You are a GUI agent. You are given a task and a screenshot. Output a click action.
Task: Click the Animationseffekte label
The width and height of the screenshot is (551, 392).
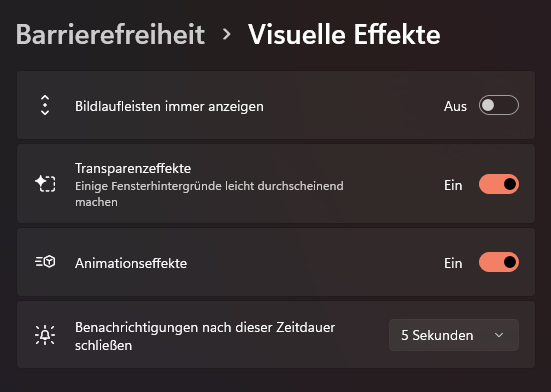(x=131, y=263)
